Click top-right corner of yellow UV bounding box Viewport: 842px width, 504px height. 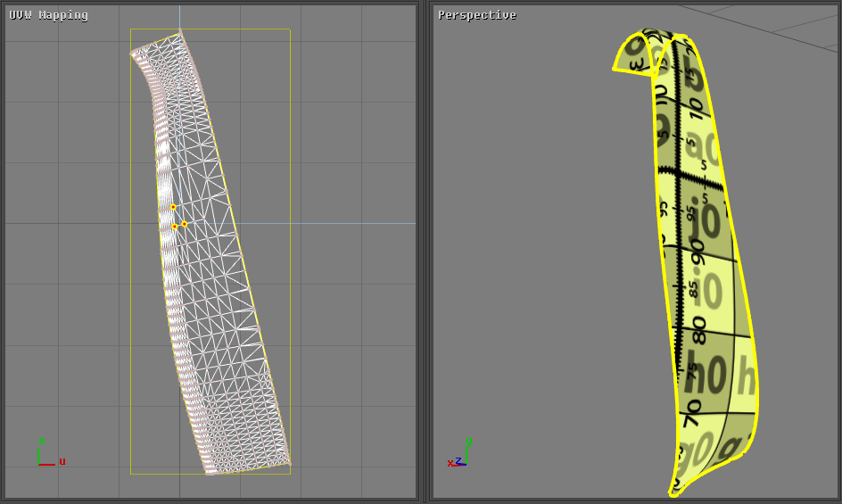coord(290,29)
